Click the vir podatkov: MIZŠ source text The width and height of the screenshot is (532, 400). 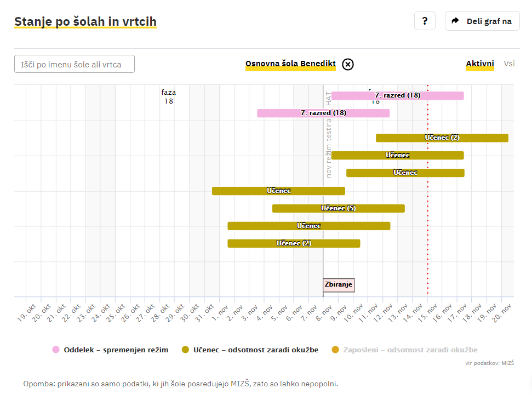pos(489,363)
